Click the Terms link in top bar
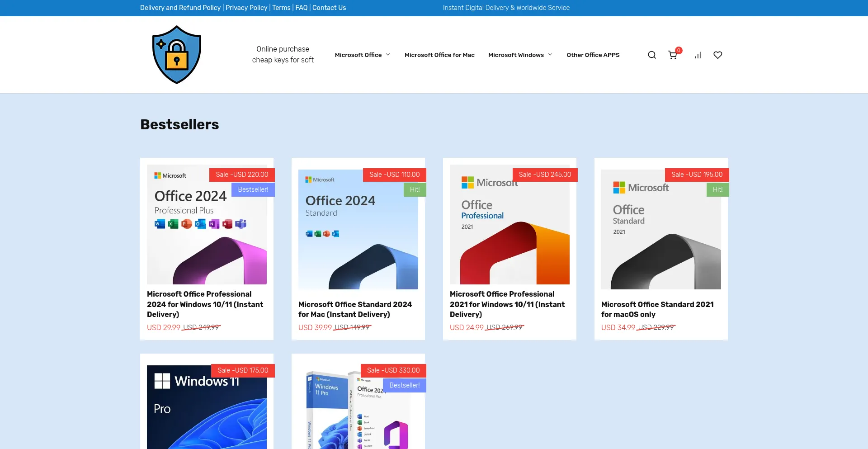Image resolution: width=868 pixels, height=449 pixels. 281,8
